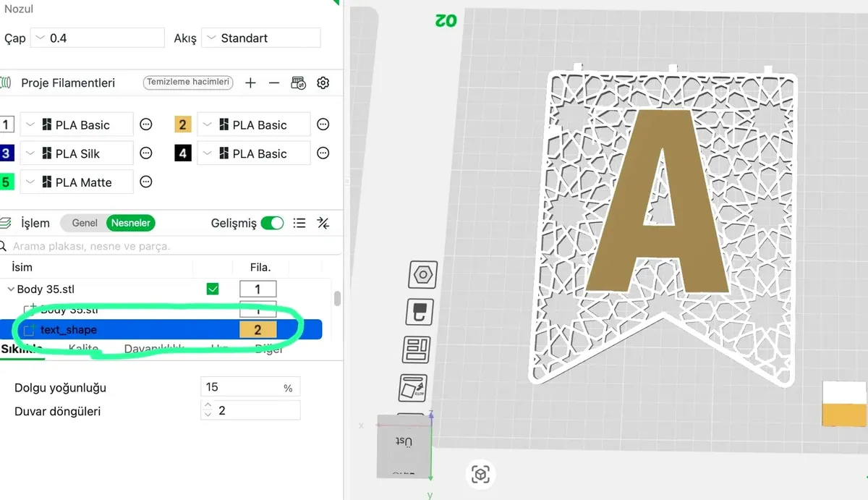Collapse the Body 35.stl tree row
Viewport: 868px width, 500px height.
(10, 289)
